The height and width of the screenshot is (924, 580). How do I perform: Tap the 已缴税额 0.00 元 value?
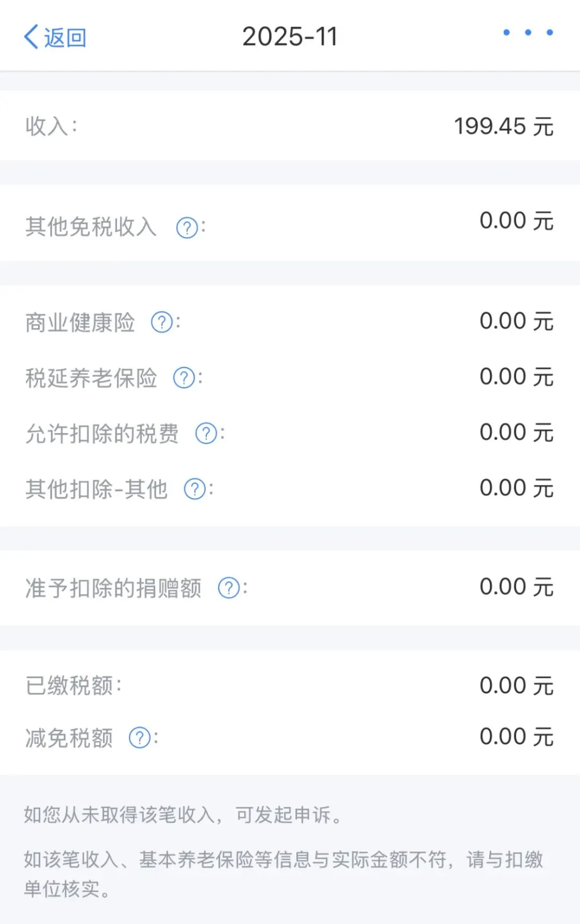click(516, 686)
